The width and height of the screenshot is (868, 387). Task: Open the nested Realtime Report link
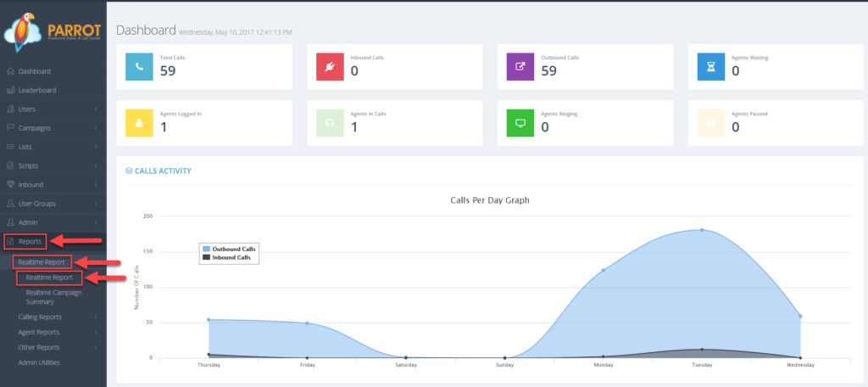[49, 278]
